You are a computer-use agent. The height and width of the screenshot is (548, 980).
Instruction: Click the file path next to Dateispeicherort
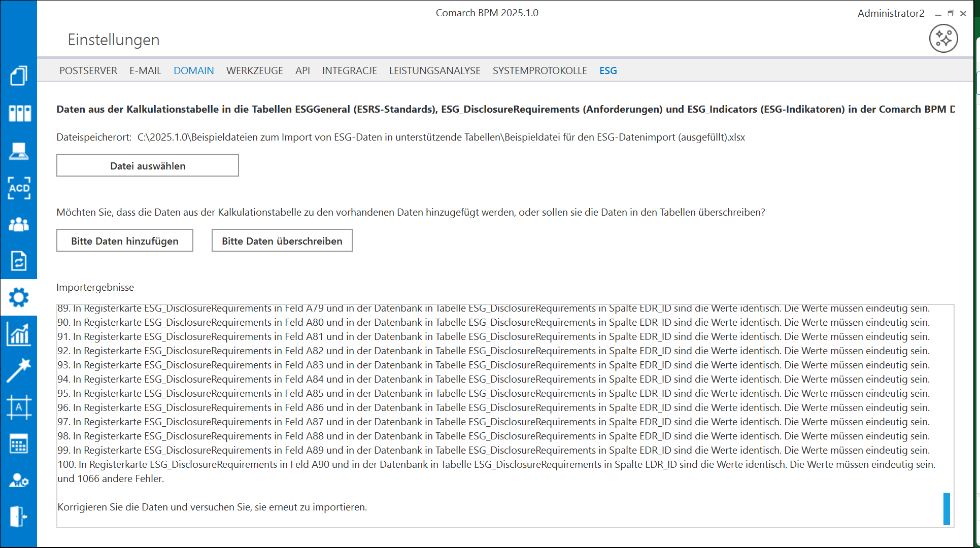pyautogui.click(x=441, y=137)
